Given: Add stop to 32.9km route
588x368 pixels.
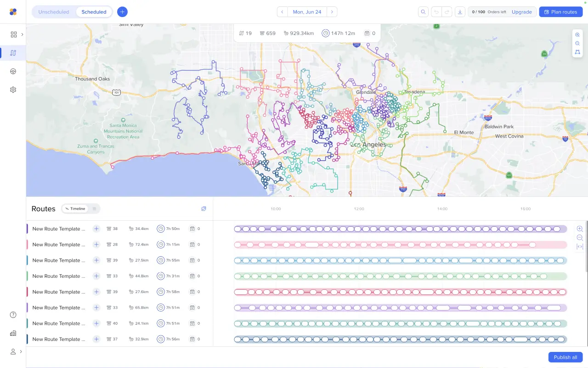Looking at the screenshot, I should pyautogui.click(x=96, y=339).
